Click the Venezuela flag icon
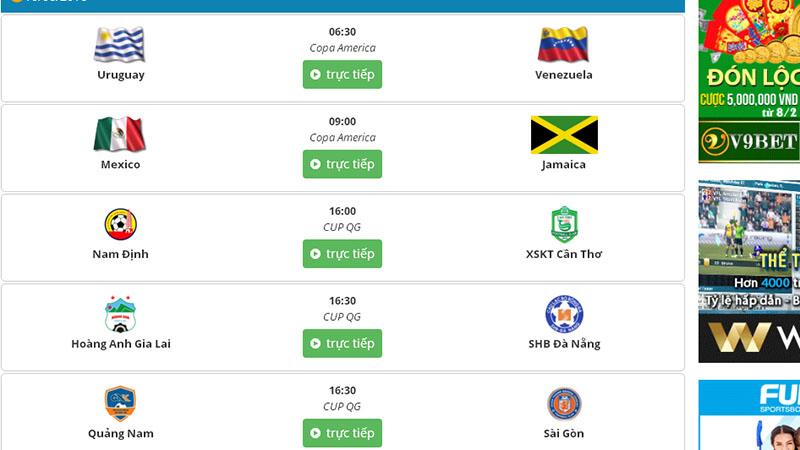800x450 pixels. pyautogui.click(x=564, y=45)
